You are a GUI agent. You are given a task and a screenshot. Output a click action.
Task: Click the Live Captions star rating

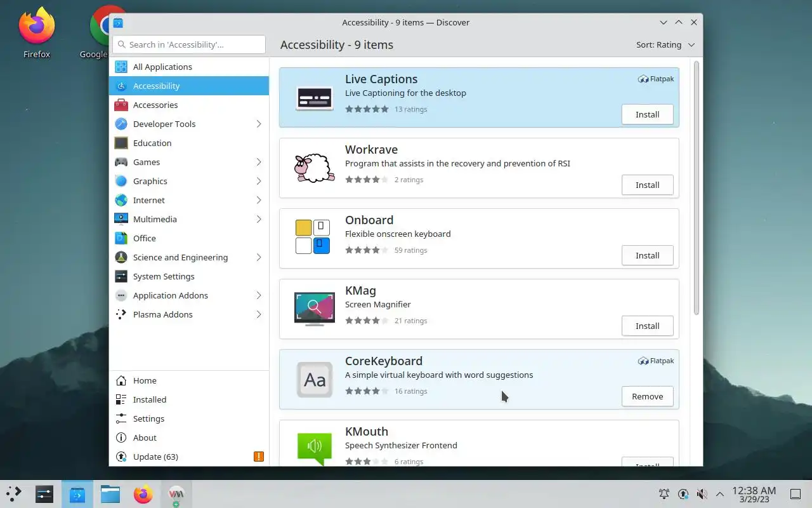tap(367, 109)
